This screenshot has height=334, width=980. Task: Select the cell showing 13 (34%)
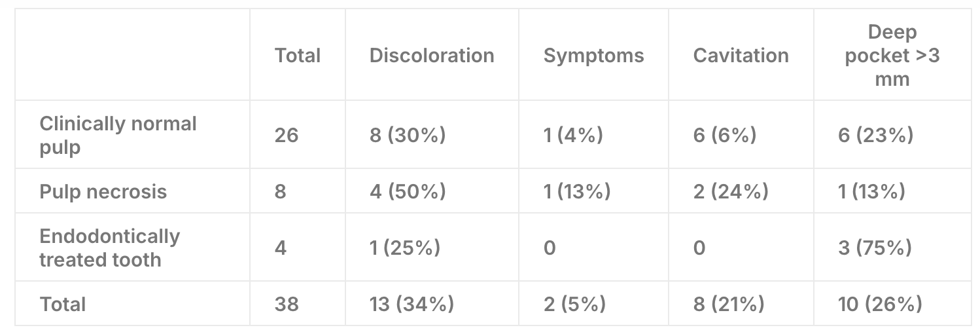[x=411, y=304]
